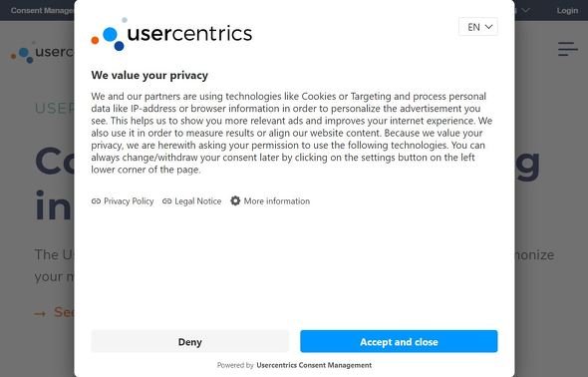Open the Usercentrics Consent Management link
This screenshot has height=377, width=588.
(314, 365)
